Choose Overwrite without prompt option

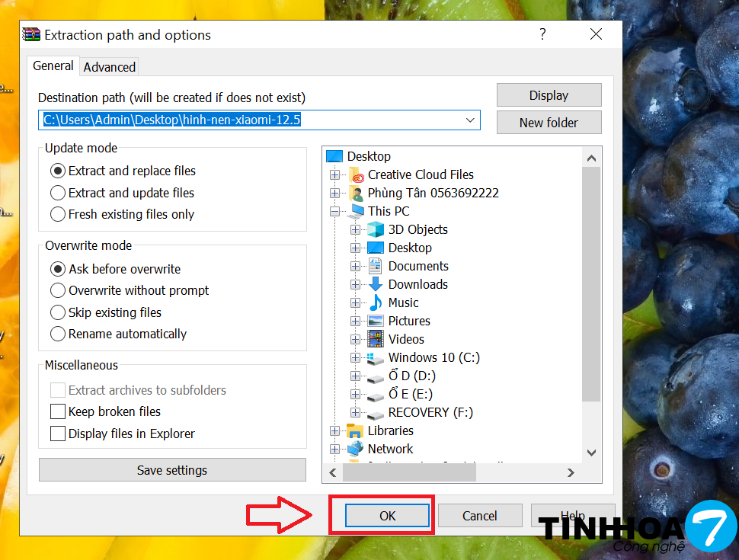pos(130,290)
